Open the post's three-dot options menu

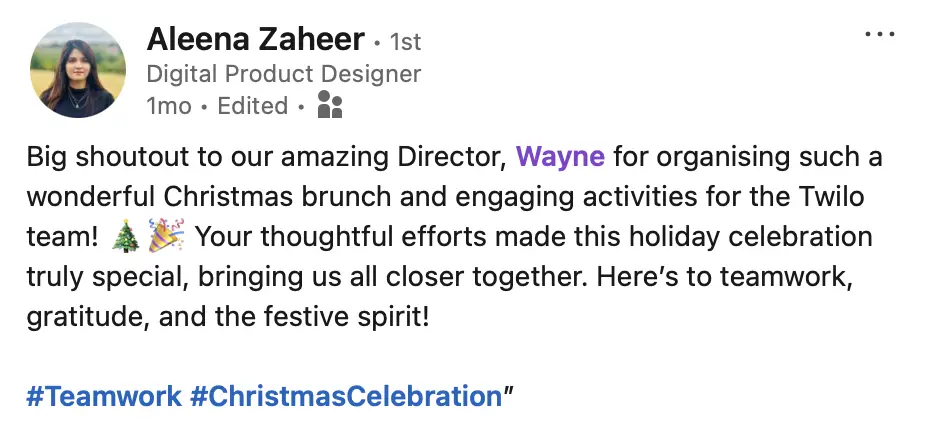(x=879, y=35)
